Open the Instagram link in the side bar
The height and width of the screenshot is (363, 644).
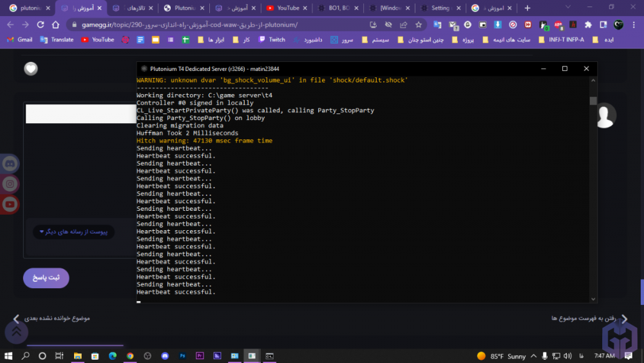click(10, 184)
